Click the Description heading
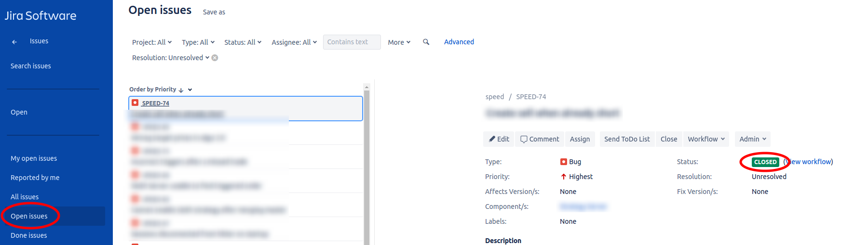868x245 pixels. (503, 241)
